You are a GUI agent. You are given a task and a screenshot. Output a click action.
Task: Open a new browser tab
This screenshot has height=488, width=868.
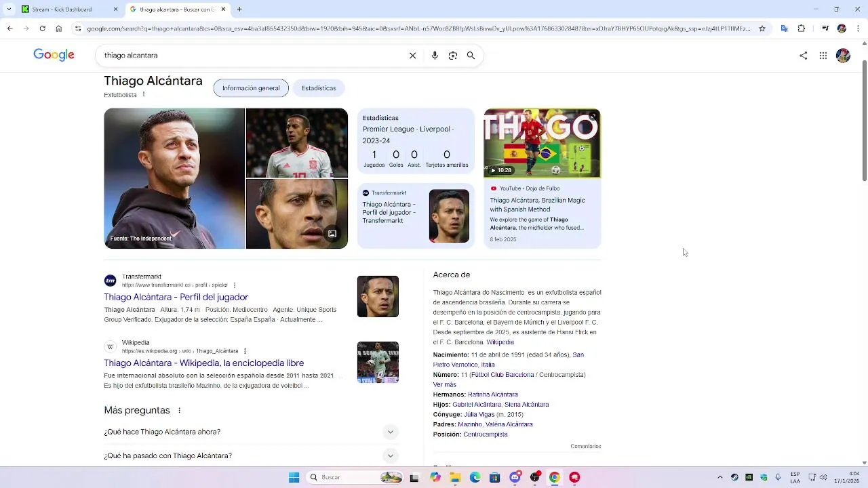pos(239,9)
